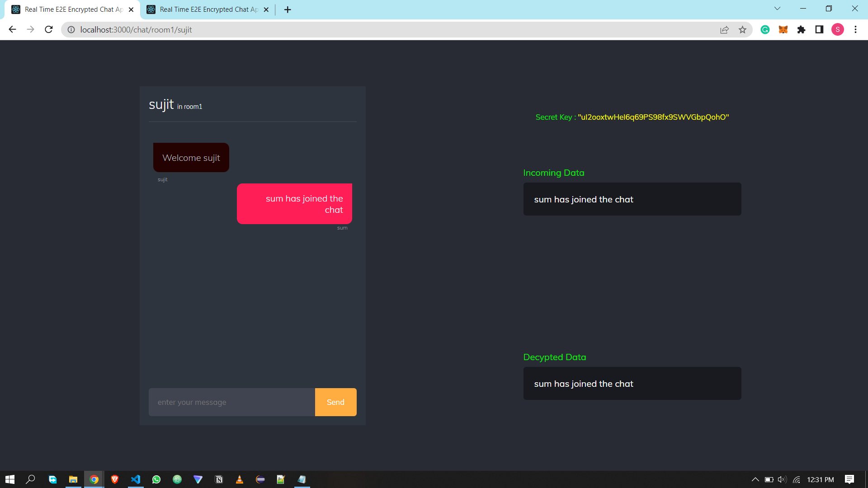
Task: Open the Grammarly extension
Action: pyautogui.click(x=765, y=29)
